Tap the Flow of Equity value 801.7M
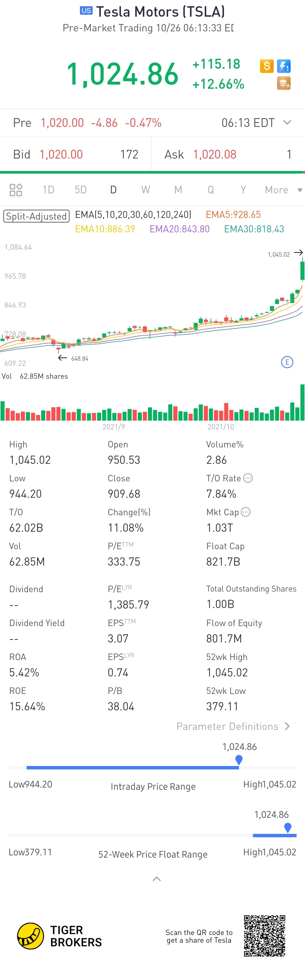 (224, 638)
